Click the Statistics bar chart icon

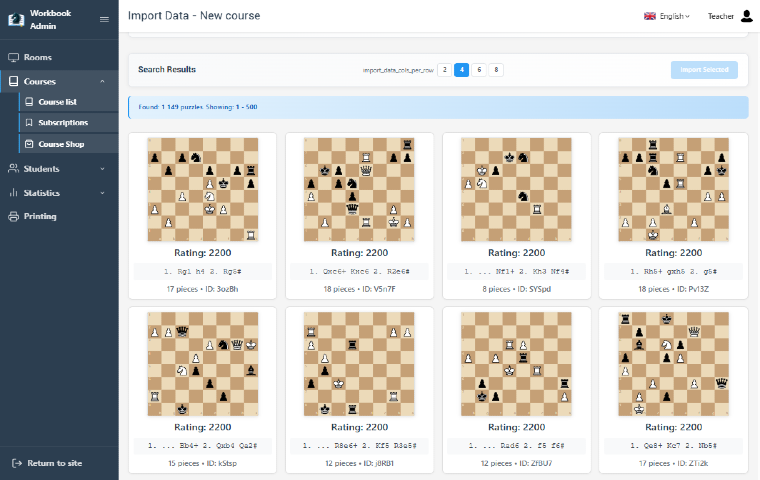pos(14,192)
